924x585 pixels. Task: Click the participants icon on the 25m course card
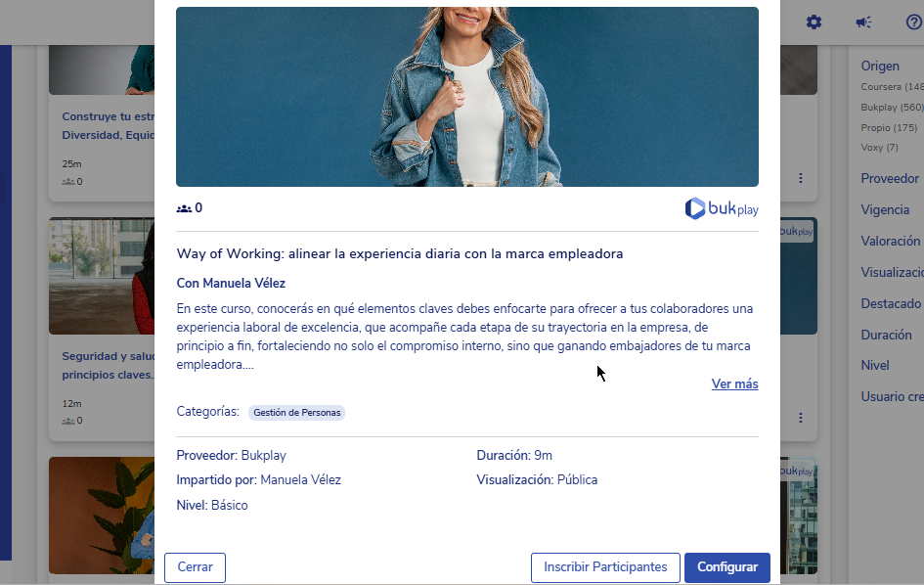[68, 182]
